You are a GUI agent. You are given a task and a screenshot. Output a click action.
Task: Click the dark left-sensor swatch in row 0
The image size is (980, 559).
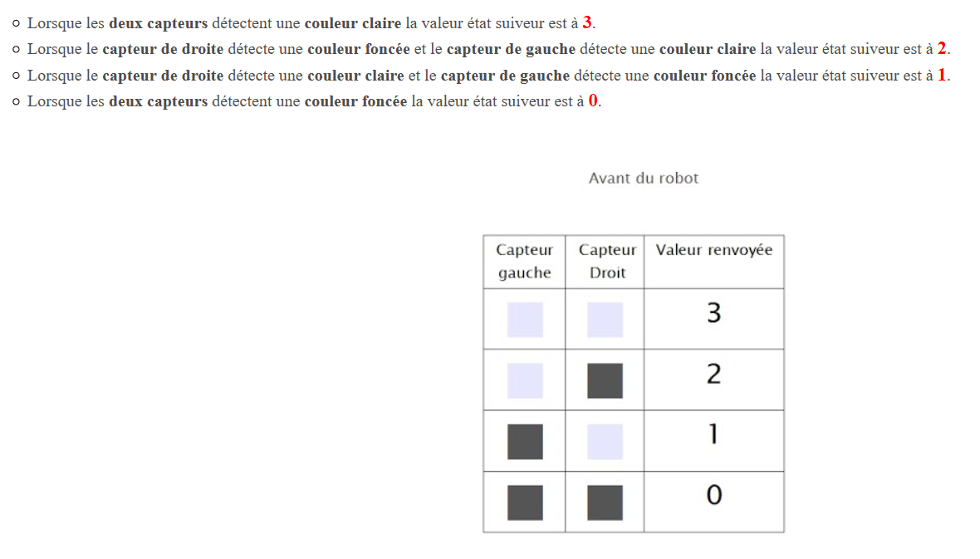coord(525,503)
